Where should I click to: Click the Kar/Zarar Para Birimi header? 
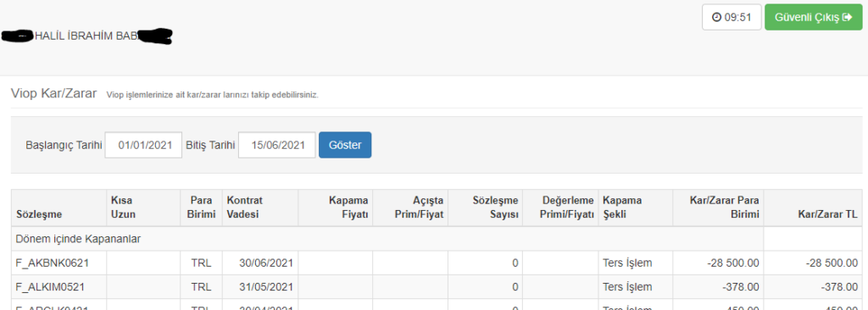click(x=718, y=208)
